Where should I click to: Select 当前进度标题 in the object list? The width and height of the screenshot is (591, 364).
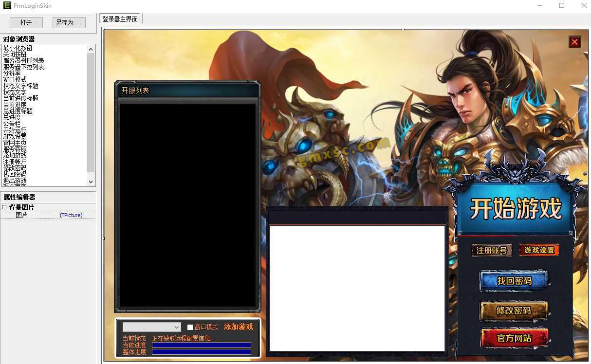point(20,98)
